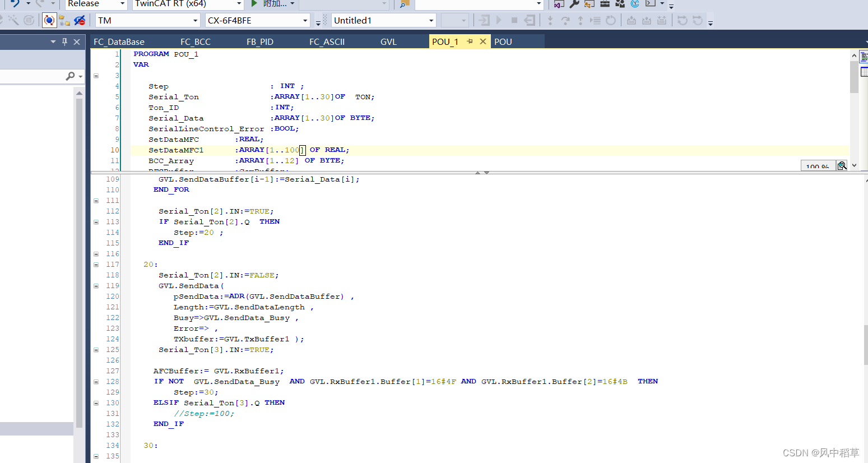Click the PLC Start play icon
Screen dimensions: 868x463
point(499,21)
